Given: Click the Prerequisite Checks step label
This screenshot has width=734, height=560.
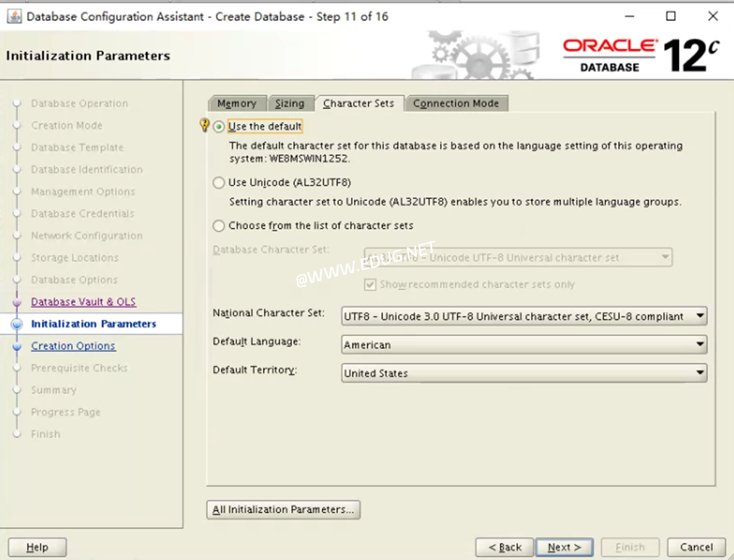Looking at the screenshot, I should (x=79, y=368).
